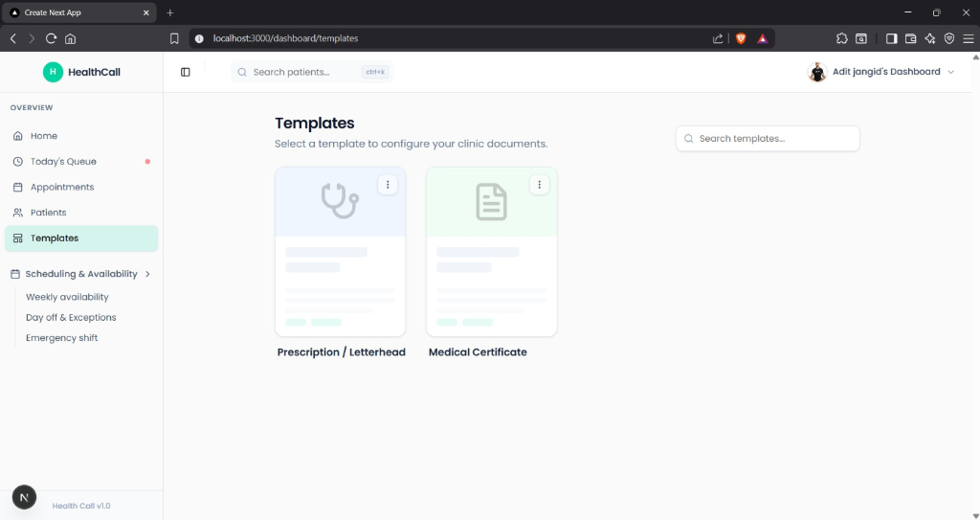Image resolution: width=980 pixels, height=520 pixels.
Task: Open Brave Wallet icon
Action: pyautogui.click(x=911, y=38)
